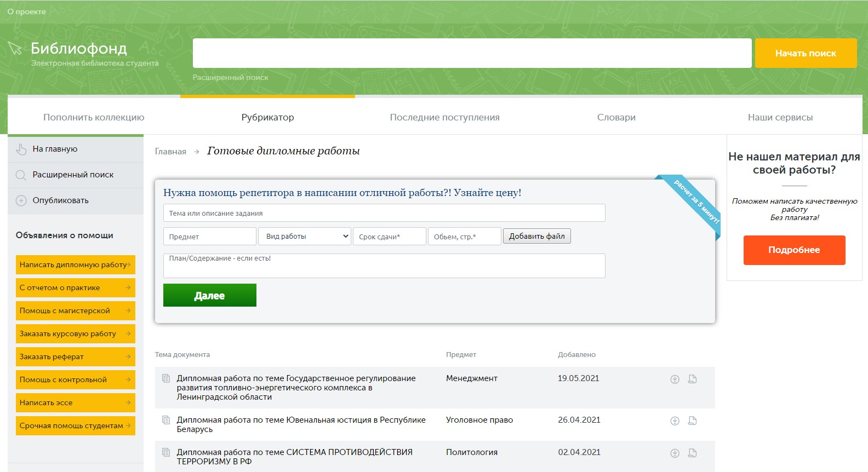Click the О проекте link at top
The width and height of the screenshot is (868, 472).
[27, 11]
